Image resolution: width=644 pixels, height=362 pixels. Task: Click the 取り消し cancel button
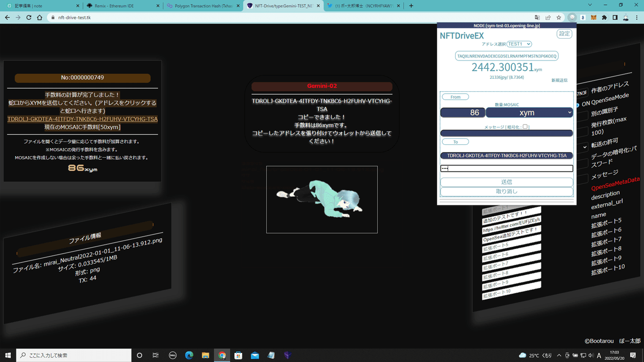507,191
